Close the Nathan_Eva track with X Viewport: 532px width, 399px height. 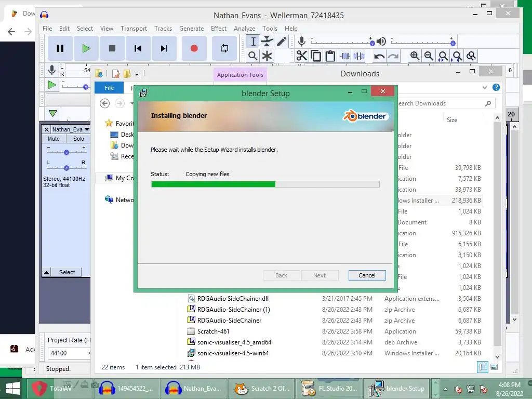pyautogui.click(x=47, y=129)
